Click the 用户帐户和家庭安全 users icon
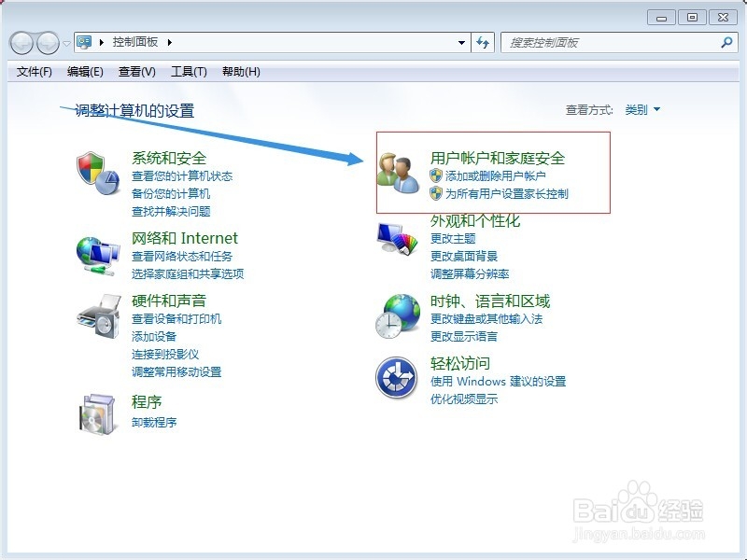Image resolution: width=747 pixels, height=560 pixels. [399, 173]
